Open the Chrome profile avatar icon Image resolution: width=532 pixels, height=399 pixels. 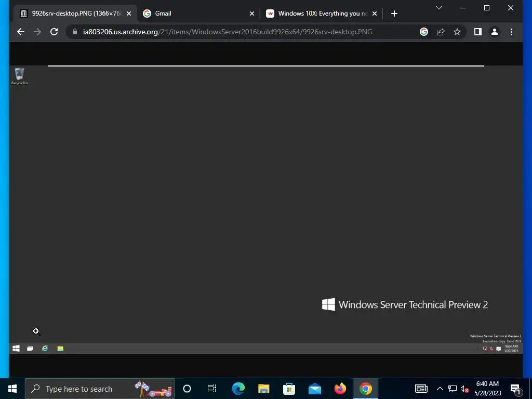click(495, 32)
